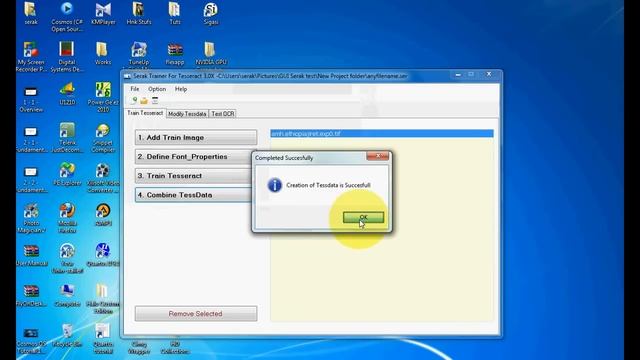Open the serak folder on desktop
This screenshot has width=640, height=360.
(31, 13)
